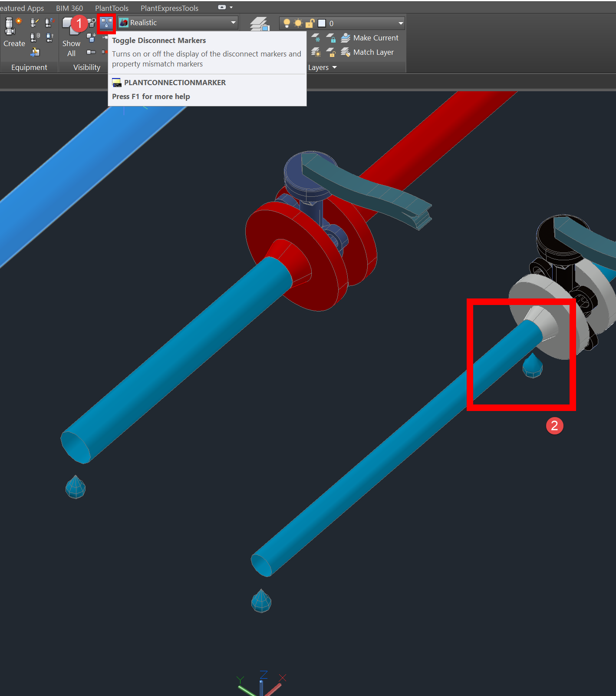Open the Realistic visual style dropdown
Viewport: 616px width, 696px height.
point(178,23)
